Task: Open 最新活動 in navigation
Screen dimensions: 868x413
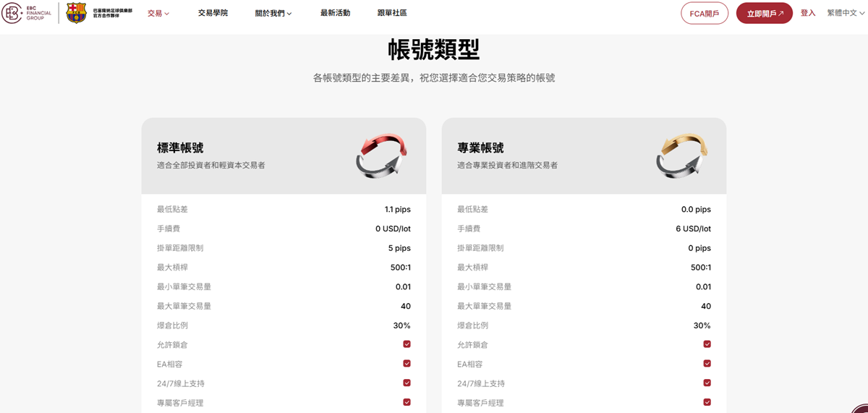Action: click(335, 13)
